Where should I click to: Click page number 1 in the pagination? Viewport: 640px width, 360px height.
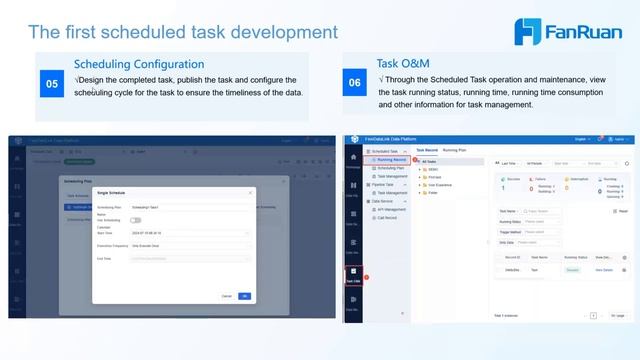593,316
